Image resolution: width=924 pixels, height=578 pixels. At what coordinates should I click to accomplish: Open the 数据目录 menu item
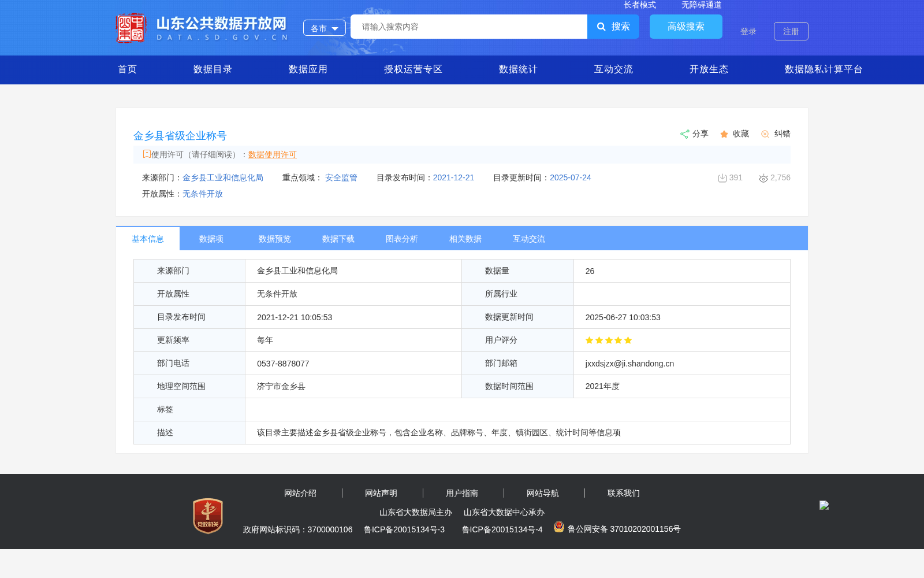pos(213,69)
